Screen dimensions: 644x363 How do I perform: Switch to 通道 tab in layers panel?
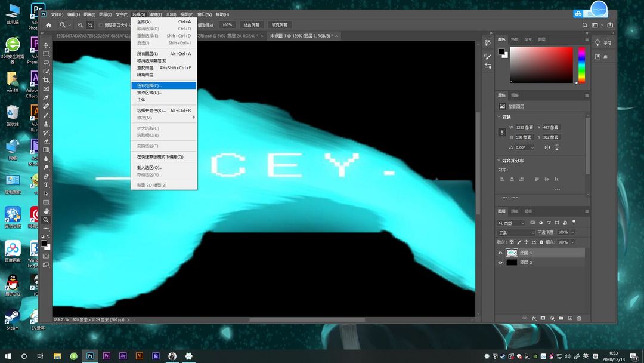(x=515, y=211)
